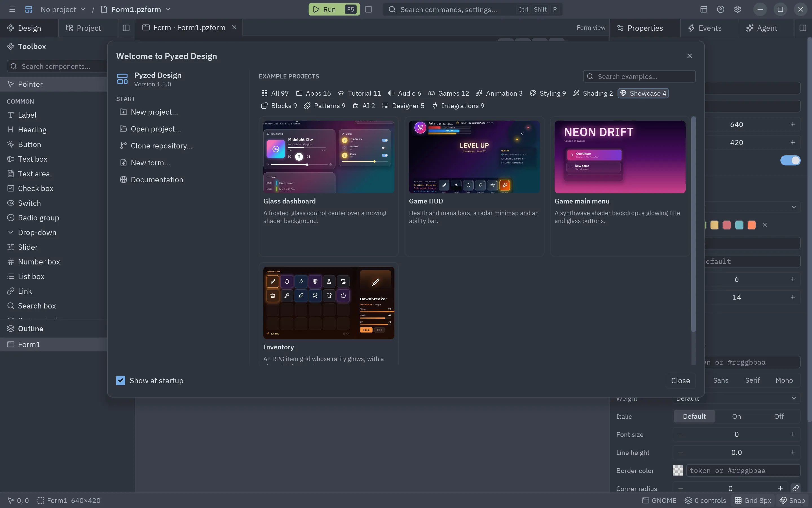Image resolution: width=812 pixels, height=508 pixels.
Task: Switch to the Agent tab
Action: (766, 28)
